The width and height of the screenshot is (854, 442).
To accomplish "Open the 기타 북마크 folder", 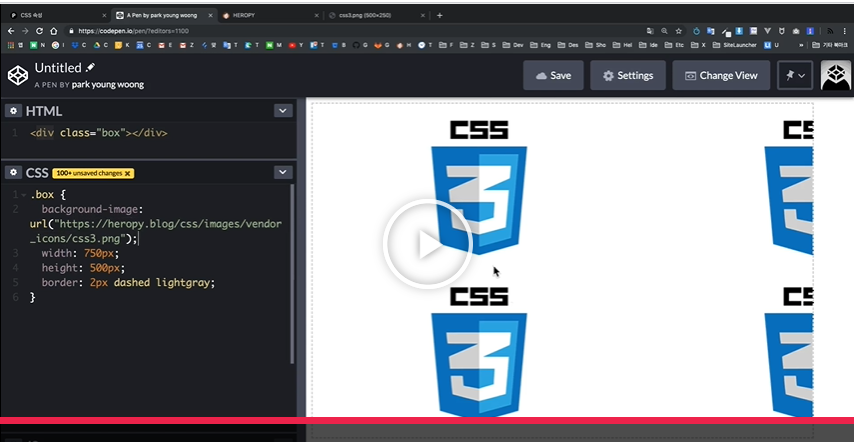I will pos(830,45).
